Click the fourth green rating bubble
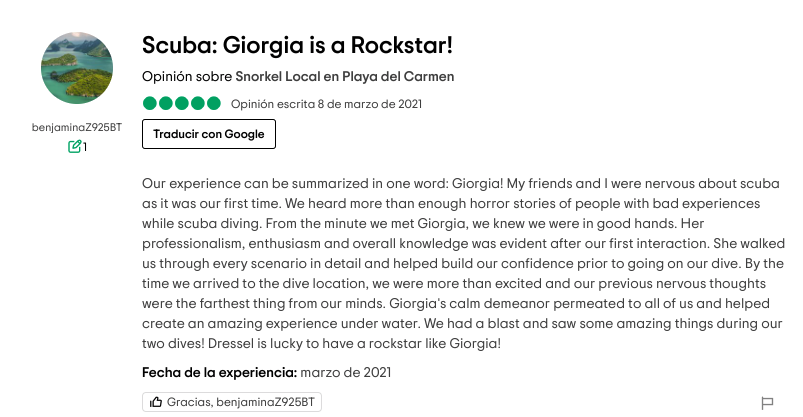 [x=198, y=103]
